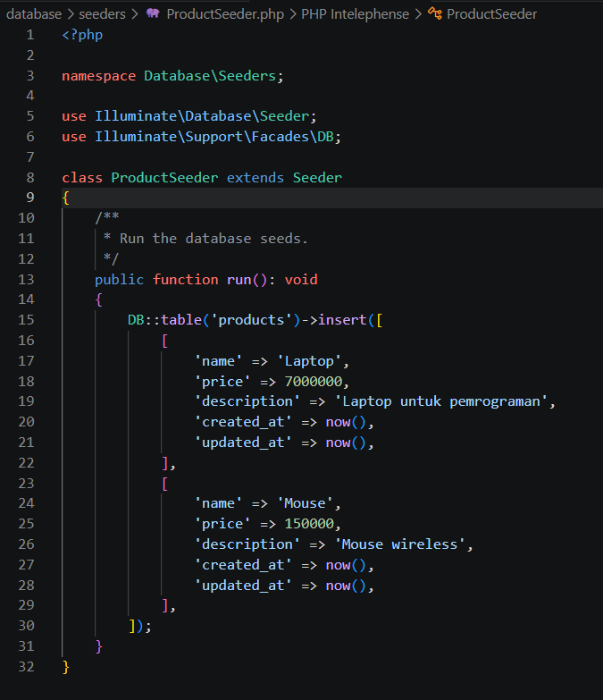Image resolution: width=603 pixels, height=700 pixels.
Task: Open the 'seeders' breadcrumb segment
Action: pos(102,14)
